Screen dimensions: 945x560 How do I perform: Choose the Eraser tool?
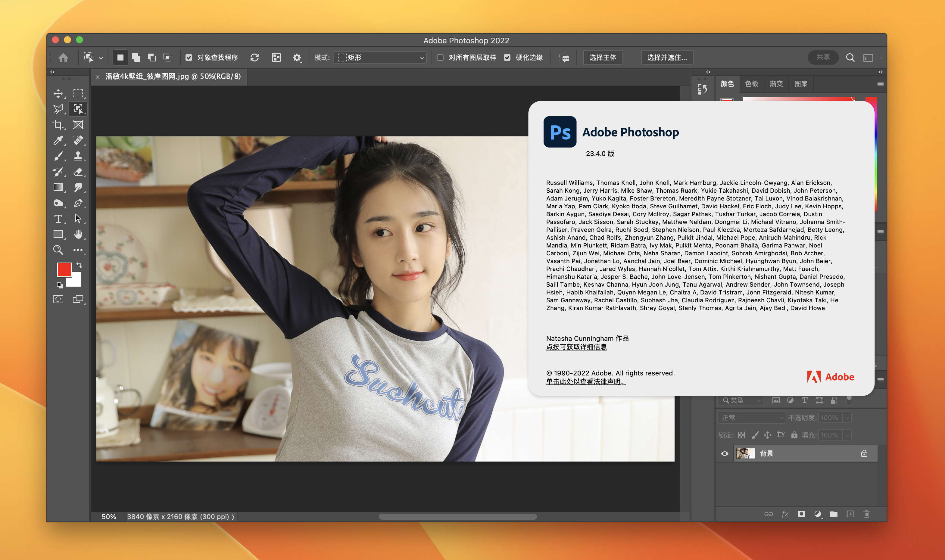pyautogui.click(x=78, y=172)
